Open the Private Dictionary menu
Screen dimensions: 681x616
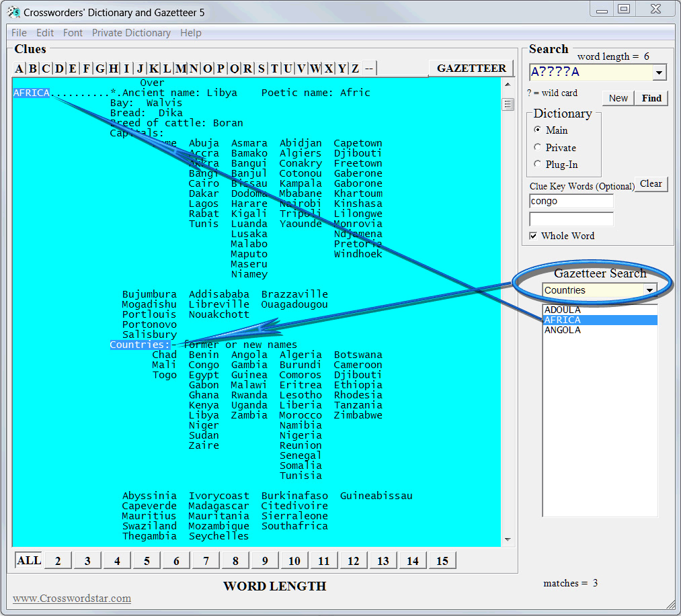131,33
